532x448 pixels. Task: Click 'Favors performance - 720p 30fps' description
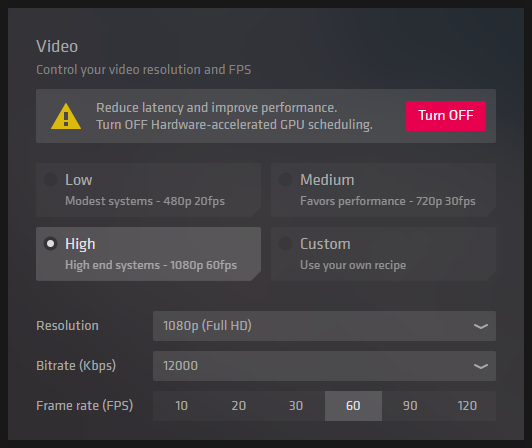point(388,201)
